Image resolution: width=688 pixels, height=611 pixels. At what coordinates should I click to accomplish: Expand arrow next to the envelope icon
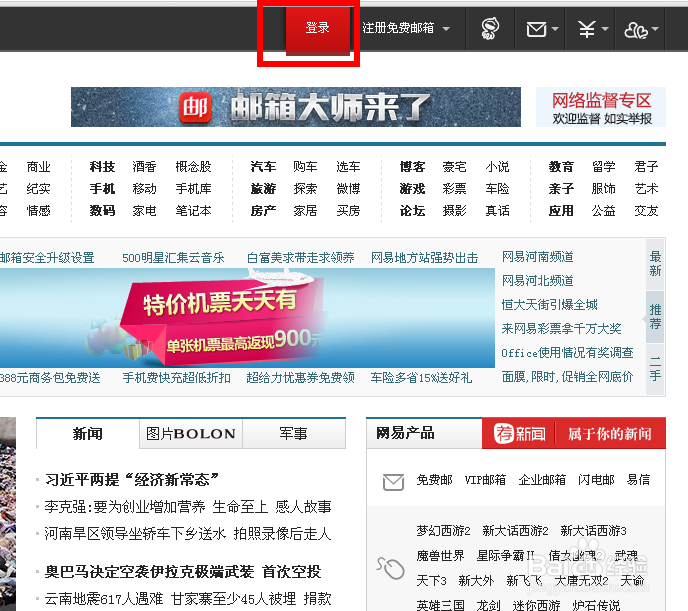click(555, 29)
